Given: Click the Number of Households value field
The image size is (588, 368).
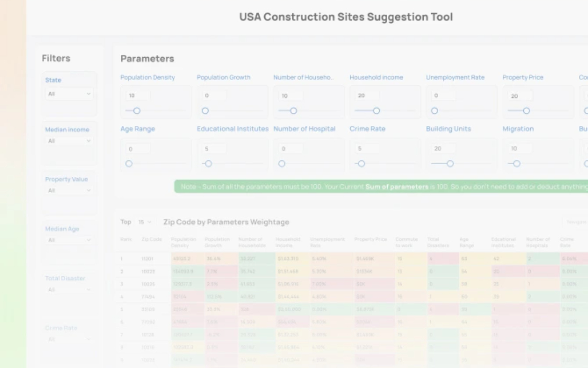Looking at the screenshot, I should click(291, 95).
